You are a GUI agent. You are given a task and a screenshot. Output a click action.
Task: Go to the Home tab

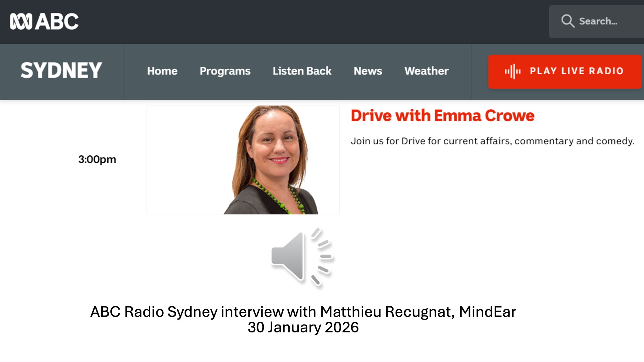tap(162, 71)
